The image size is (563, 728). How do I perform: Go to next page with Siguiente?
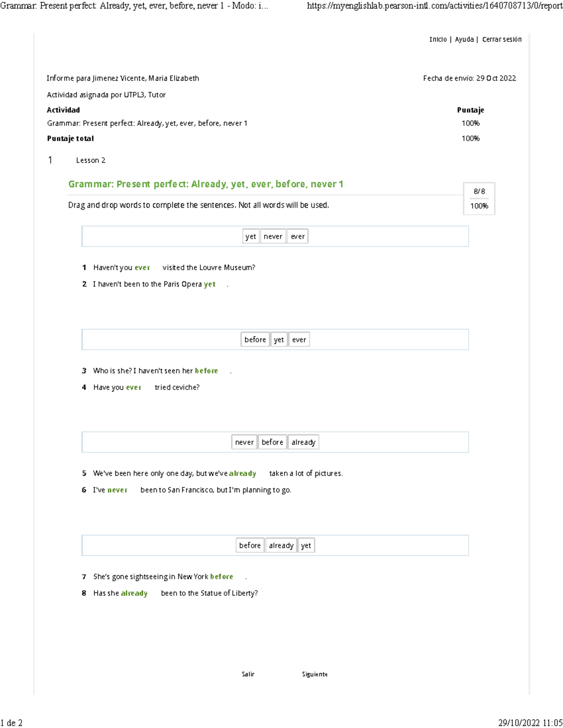(315, 674)
